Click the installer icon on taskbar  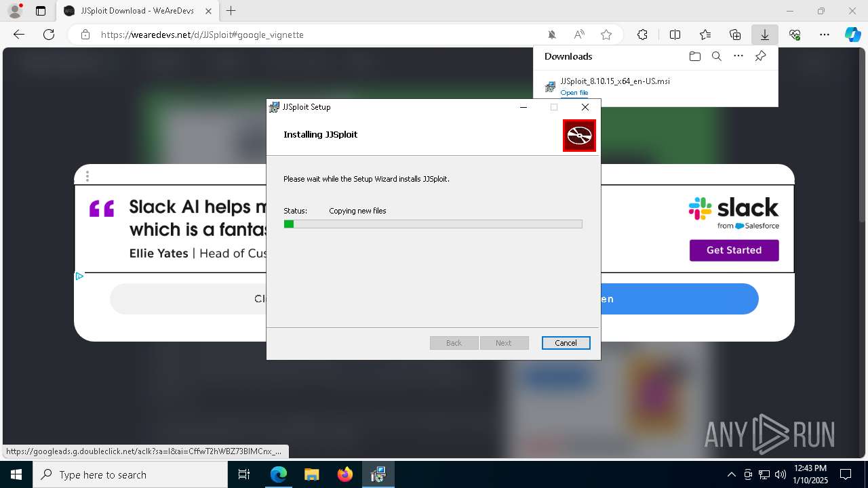tap(378, 474)
